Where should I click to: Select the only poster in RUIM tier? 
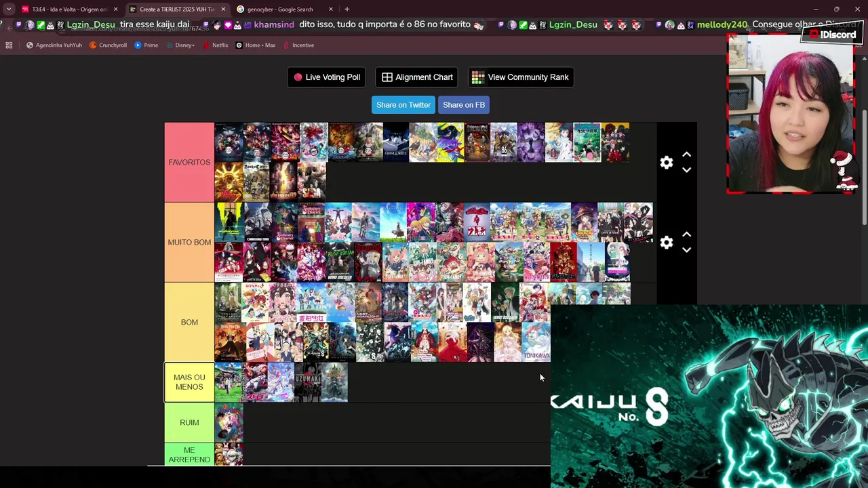(x=229, y=423)
